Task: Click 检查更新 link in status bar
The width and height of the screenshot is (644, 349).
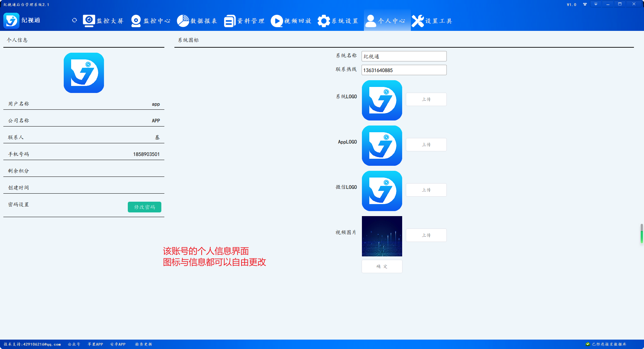Action: click(144, 344)
